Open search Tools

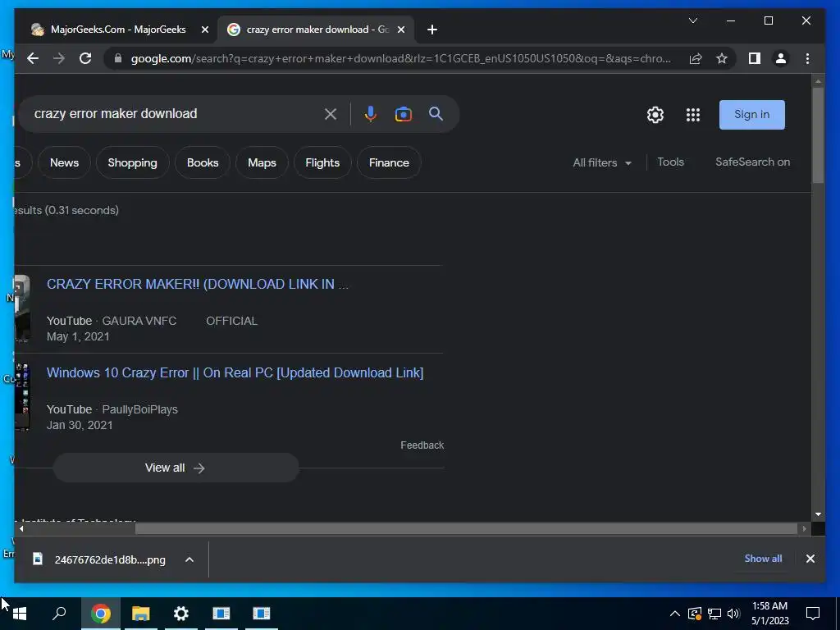[671, 162]
